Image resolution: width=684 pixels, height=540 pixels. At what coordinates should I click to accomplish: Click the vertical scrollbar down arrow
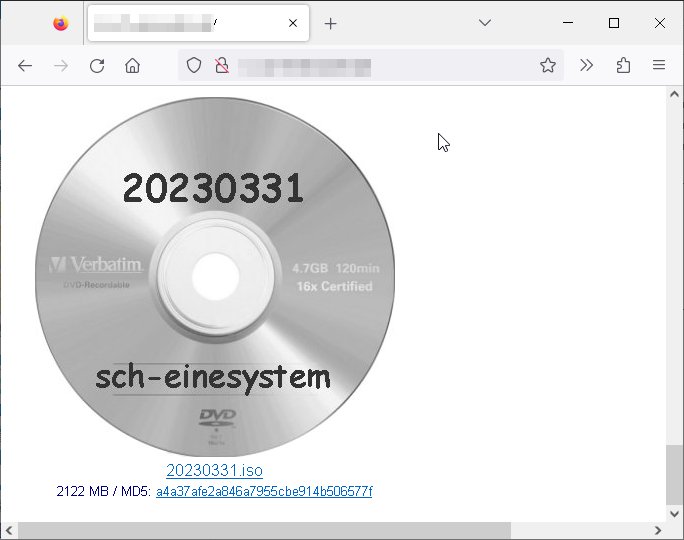[674, 514]
